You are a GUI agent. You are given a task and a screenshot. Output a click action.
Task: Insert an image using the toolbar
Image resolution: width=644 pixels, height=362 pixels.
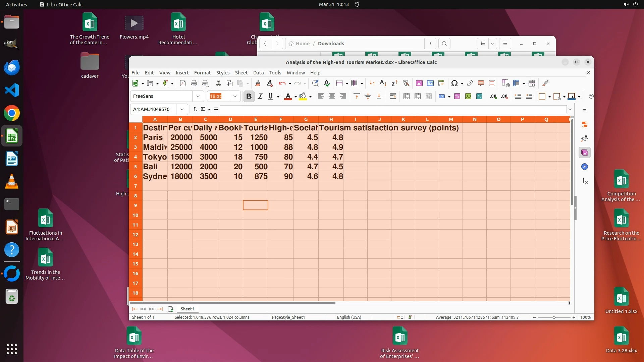(x=419, y=83)
